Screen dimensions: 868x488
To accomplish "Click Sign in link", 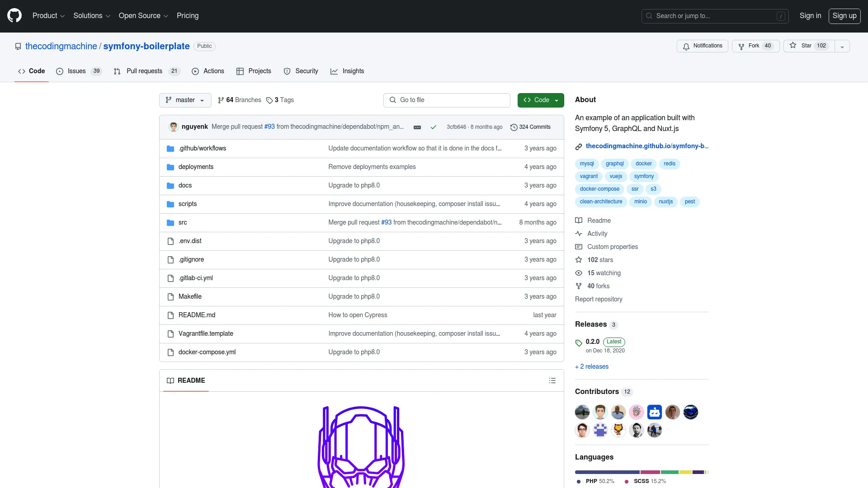I will click(x=810, y=16).
